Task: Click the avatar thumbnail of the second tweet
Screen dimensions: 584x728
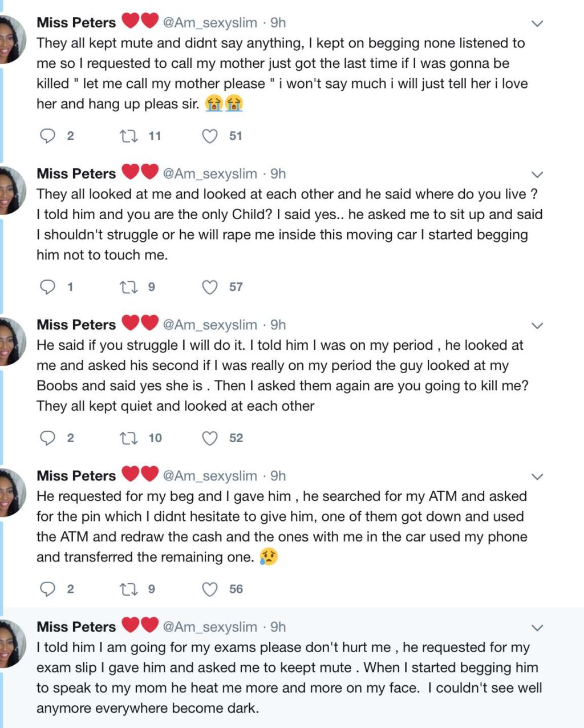Action: [x=13, y=190]
